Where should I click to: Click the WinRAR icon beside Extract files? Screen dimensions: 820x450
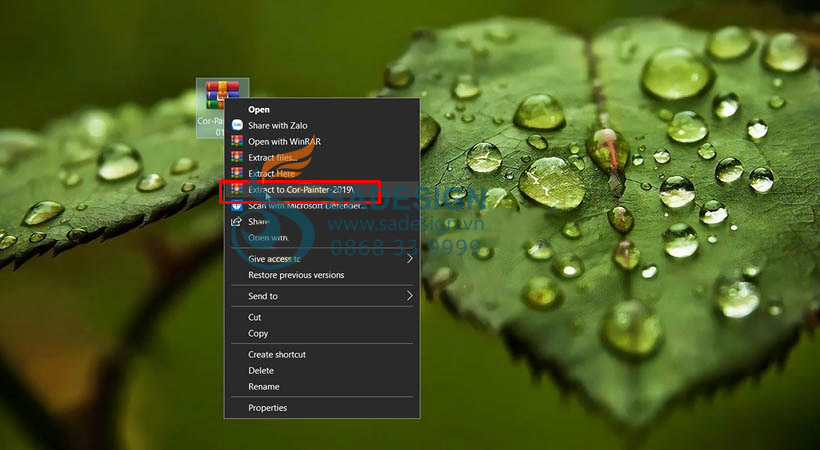(x=237, y=157)
